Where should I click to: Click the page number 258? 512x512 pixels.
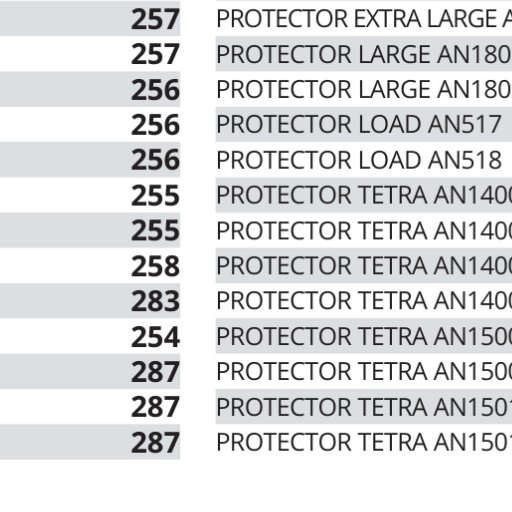pyautogui.click(x=155, y=266)
